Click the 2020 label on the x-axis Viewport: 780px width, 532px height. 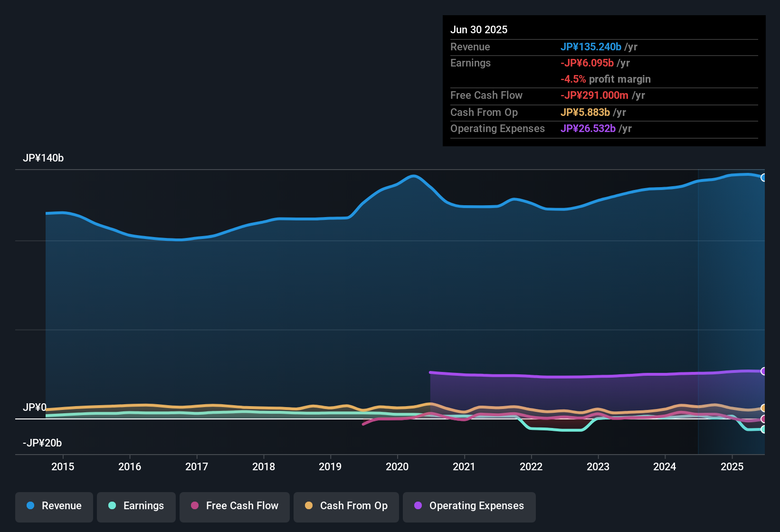(x=397, y=466)
